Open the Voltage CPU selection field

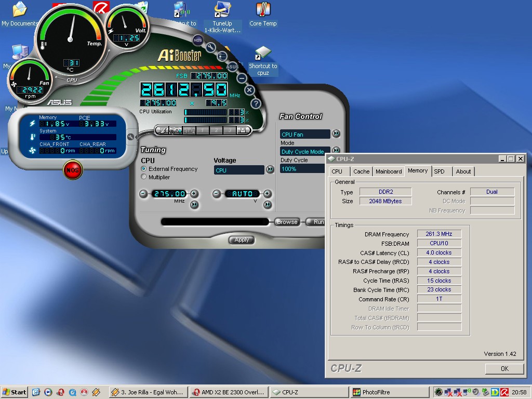click(239, 170)
